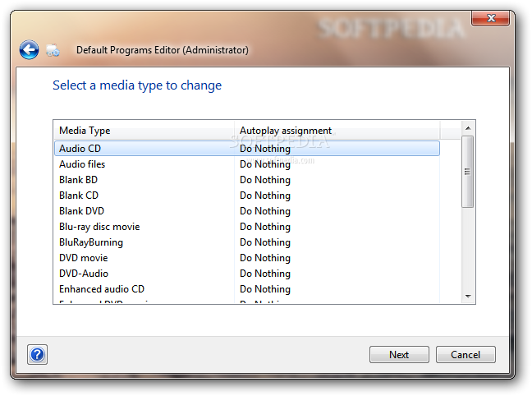Click Do Nothing beside BluRayBurning
532x396 pixels.
tap(265, 242)
